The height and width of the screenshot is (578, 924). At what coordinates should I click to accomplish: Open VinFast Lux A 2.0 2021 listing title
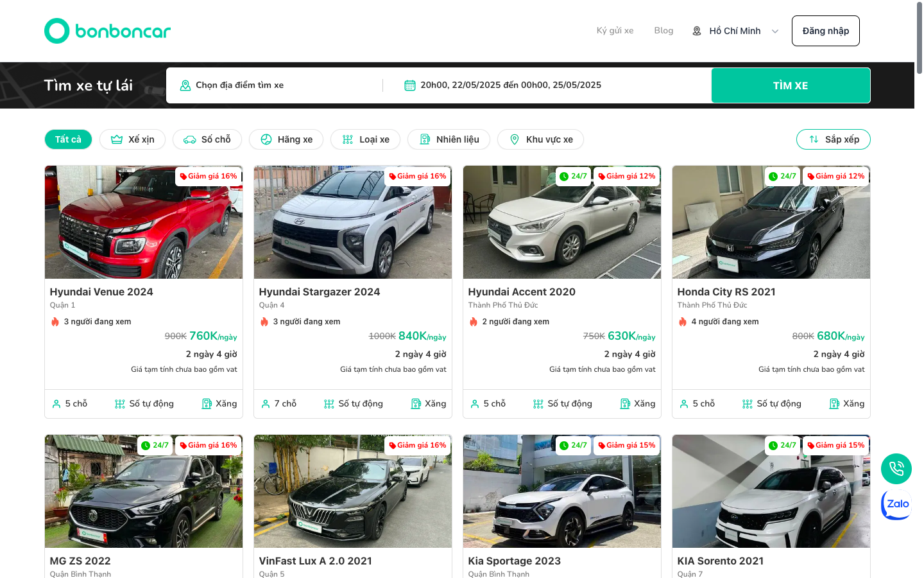tap(316, 561)
